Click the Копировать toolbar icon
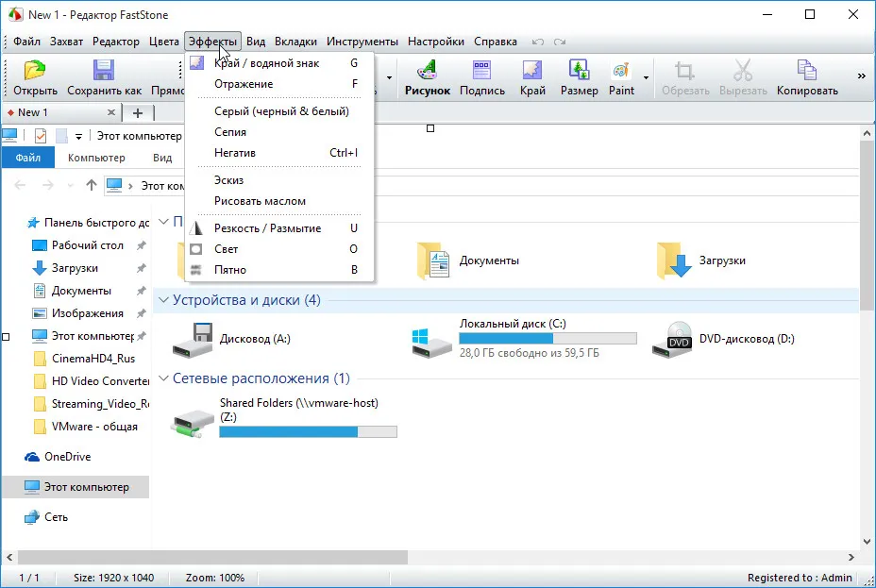This screenshot has width=876, height=588. pos(807,71)
